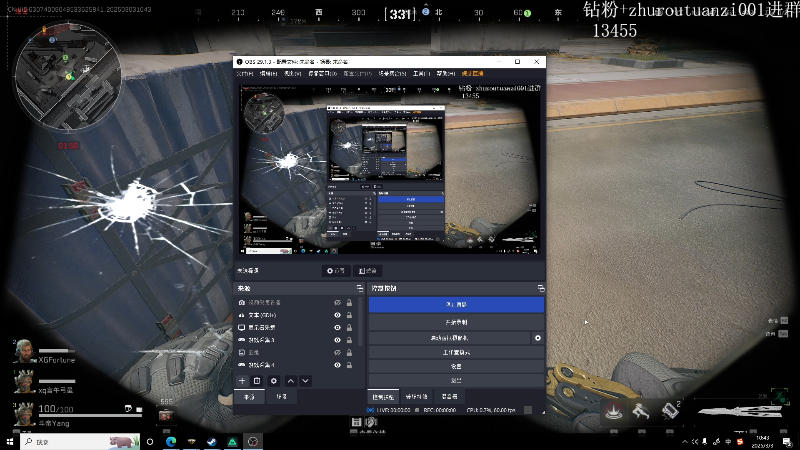Select the game capture 3 gamepad icon
The height and width of the screenshot is (450, 800).
242,340
